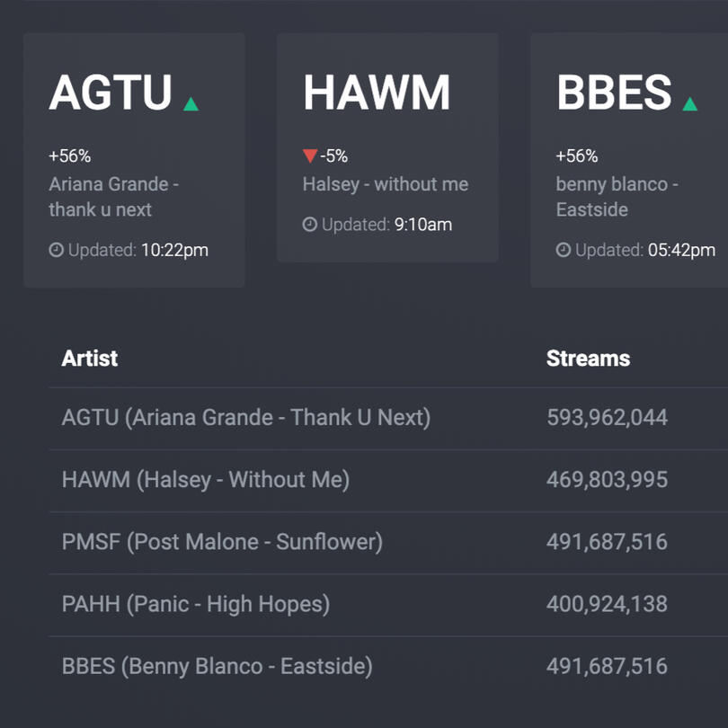
Task: Click the Halsey - without me card subtitle
Action: tap(385, 184)
